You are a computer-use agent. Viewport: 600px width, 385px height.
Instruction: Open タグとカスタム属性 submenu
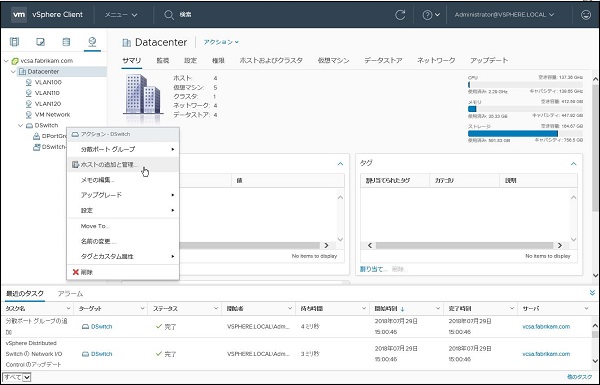(123, 256)
